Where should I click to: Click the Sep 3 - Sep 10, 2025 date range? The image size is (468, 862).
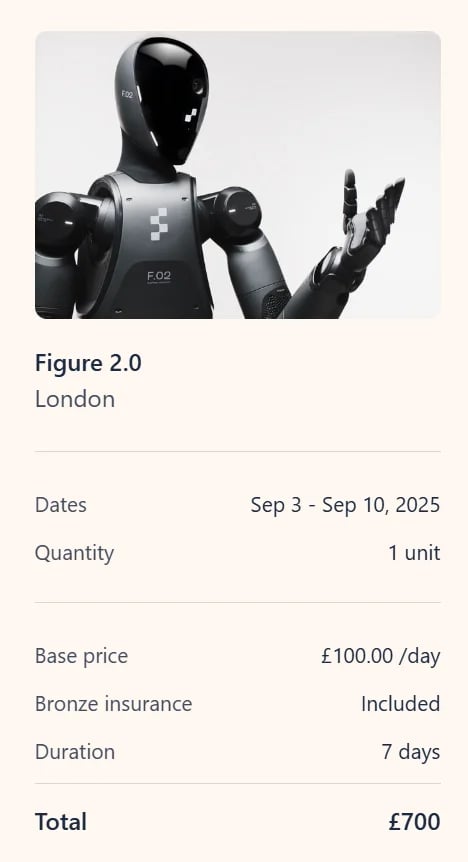point(345,505)
